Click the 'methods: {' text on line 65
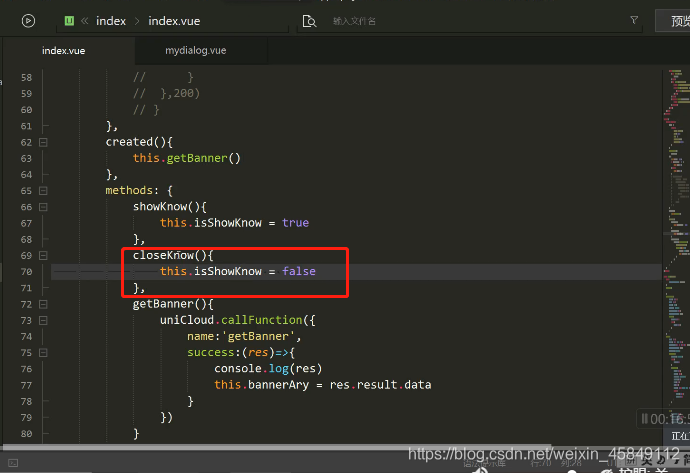The image size is (690, 473). (x=139, y=191)
